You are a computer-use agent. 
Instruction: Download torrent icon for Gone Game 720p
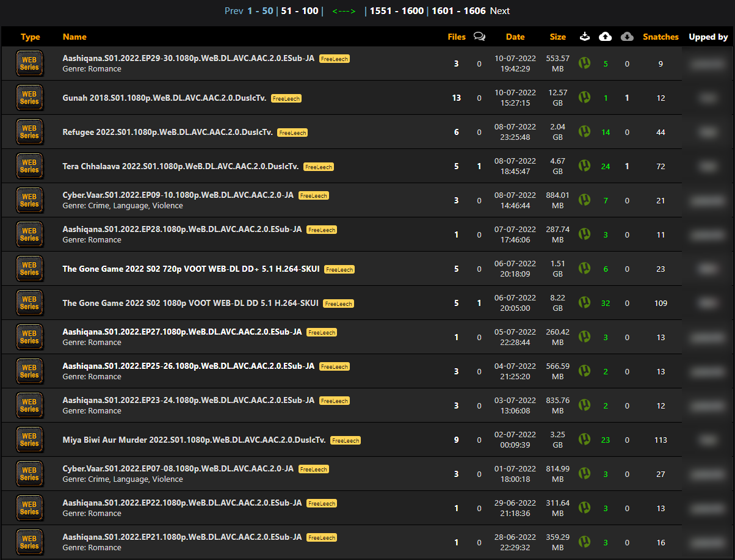585,268
